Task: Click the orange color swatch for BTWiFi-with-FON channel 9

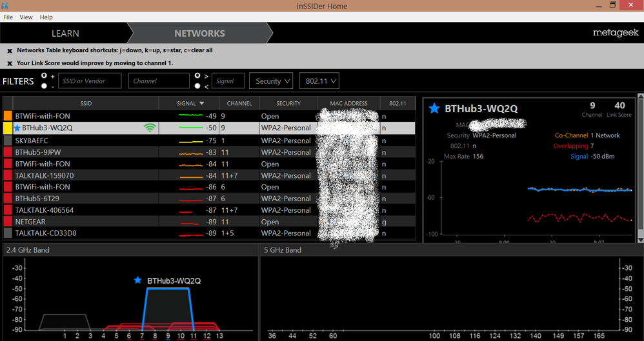Action: point(8,116)
